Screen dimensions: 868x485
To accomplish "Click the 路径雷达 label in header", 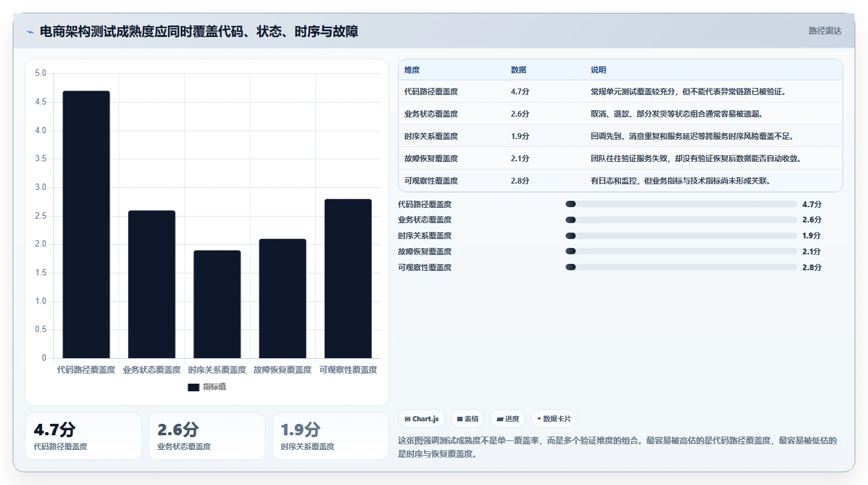I will point(825,31).
